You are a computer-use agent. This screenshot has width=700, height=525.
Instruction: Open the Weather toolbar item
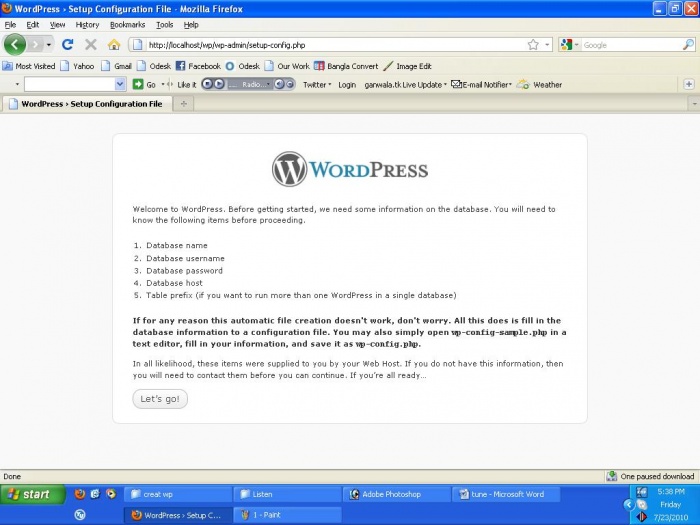tap(539, 84)
